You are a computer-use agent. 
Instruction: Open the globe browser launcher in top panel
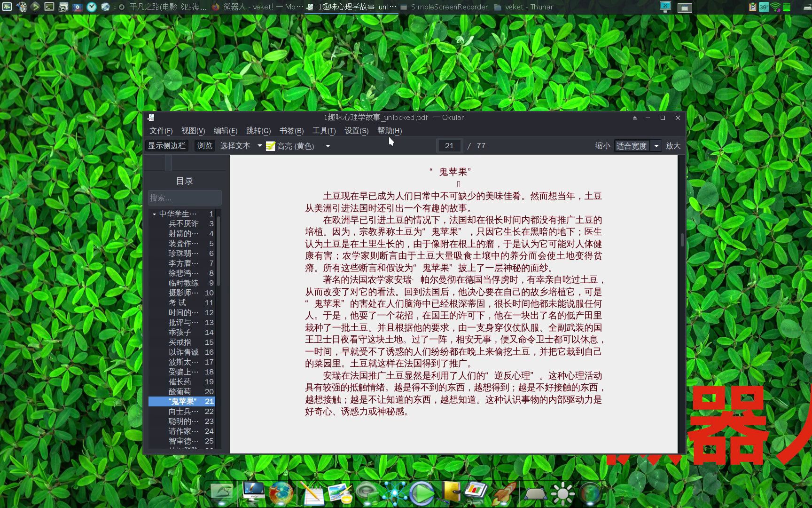pos(106,7)
